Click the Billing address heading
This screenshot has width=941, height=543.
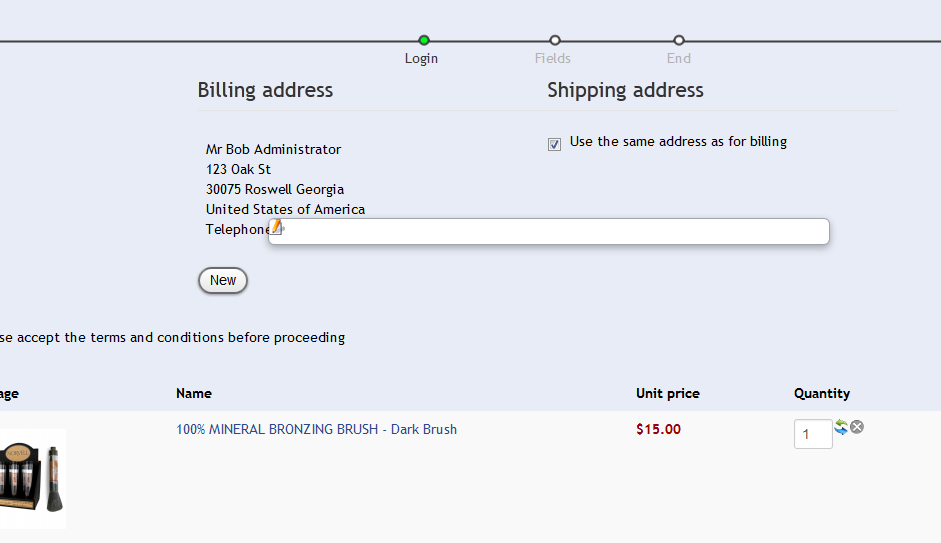point(265,90)
